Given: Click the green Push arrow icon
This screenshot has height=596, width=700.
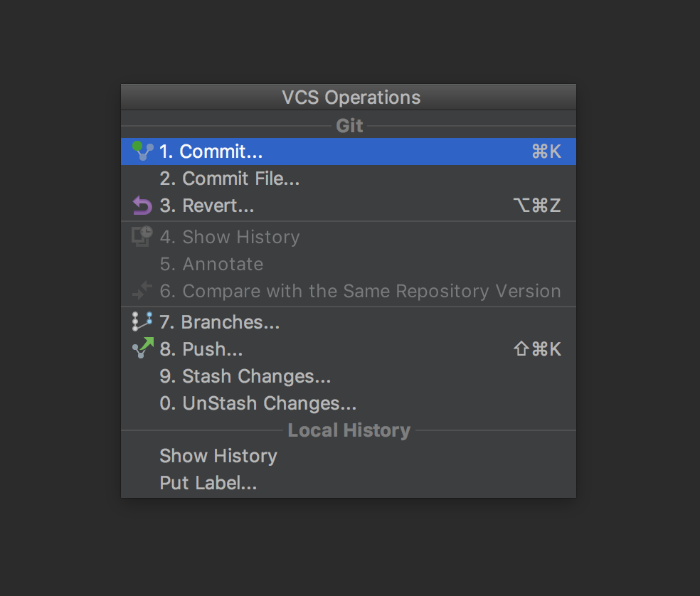Looking at the screenshot, I should (x=142, y=348).
